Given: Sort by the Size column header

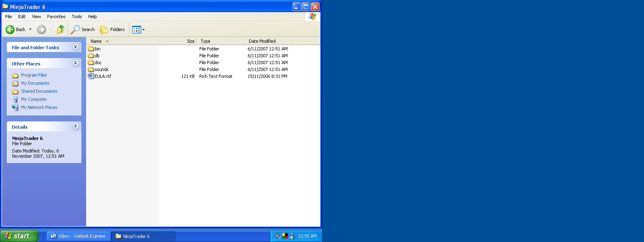Looking at the screenshot, I should 178,41.
